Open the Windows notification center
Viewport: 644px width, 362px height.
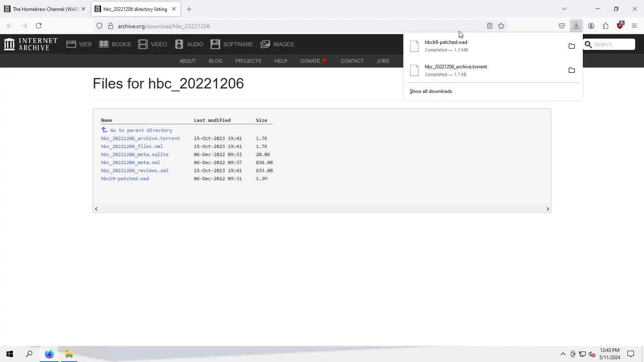click(631, 354)
